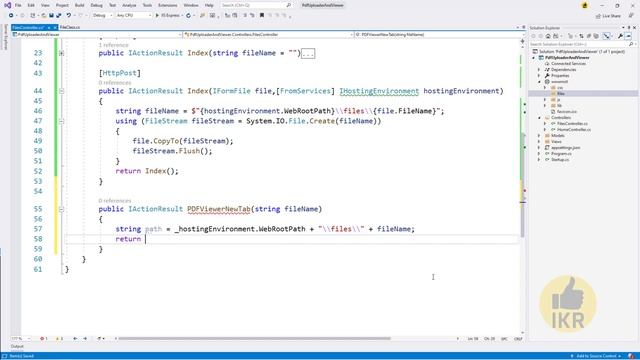Select appsettings.json file
Viewport: 640px width, 360px height.
tap(565, 147)
